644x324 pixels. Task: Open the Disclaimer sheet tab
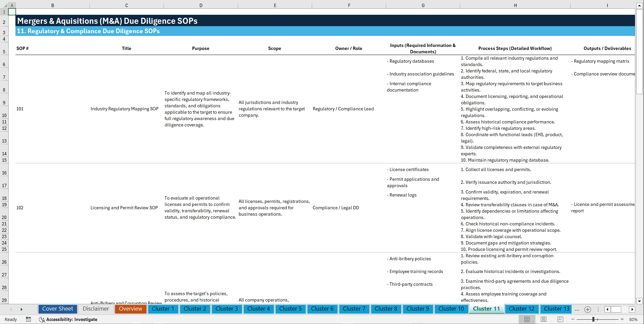point(96,309)
